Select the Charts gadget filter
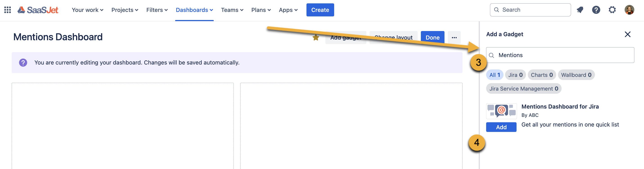The width and height of the screenshot is (644, 169). coord(542,75)
